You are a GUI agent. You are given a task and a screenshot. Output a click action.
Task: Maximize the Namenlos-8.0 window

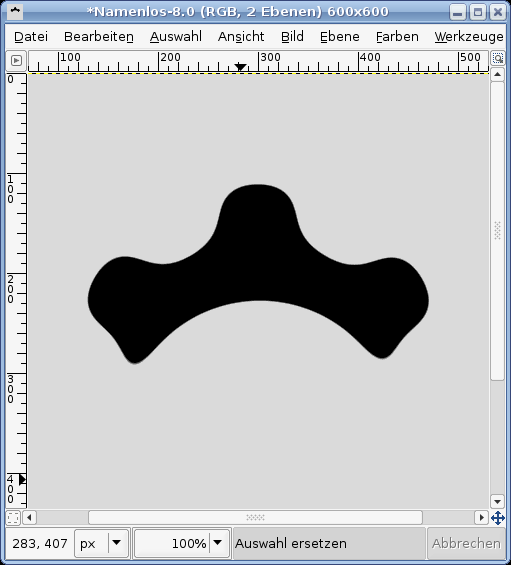[x=478, y=12]
